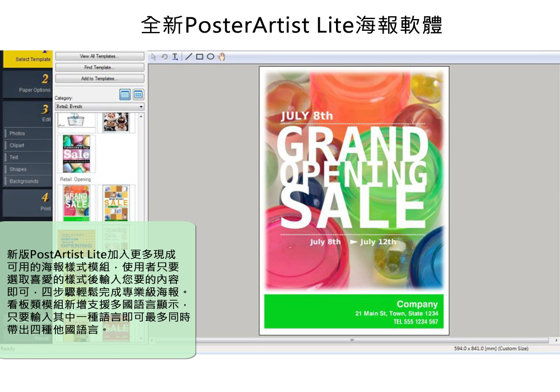Go to step 2 Paper Options
The image size is (560, 392).
click(x=28, y=84)
